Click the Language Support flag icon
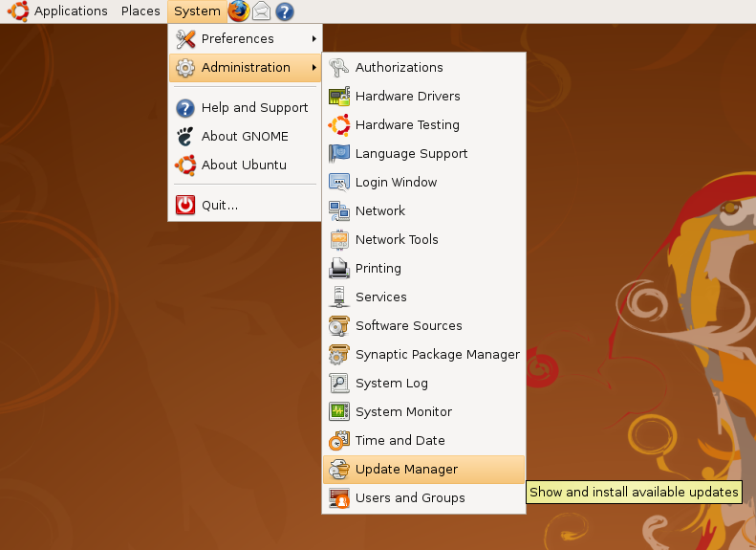This screenshot has height=550, width=756. tap(339, 153)
